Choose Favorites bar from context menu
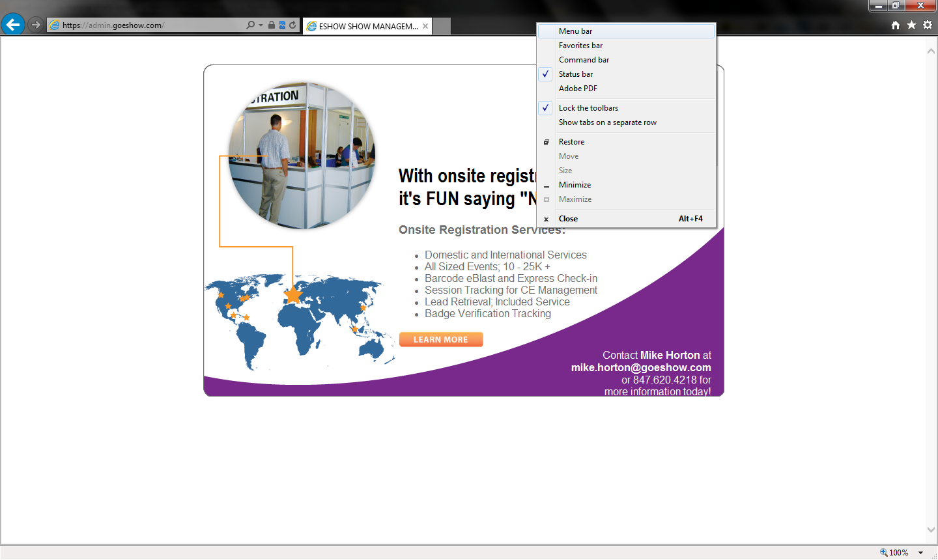 tap(580, 46)
